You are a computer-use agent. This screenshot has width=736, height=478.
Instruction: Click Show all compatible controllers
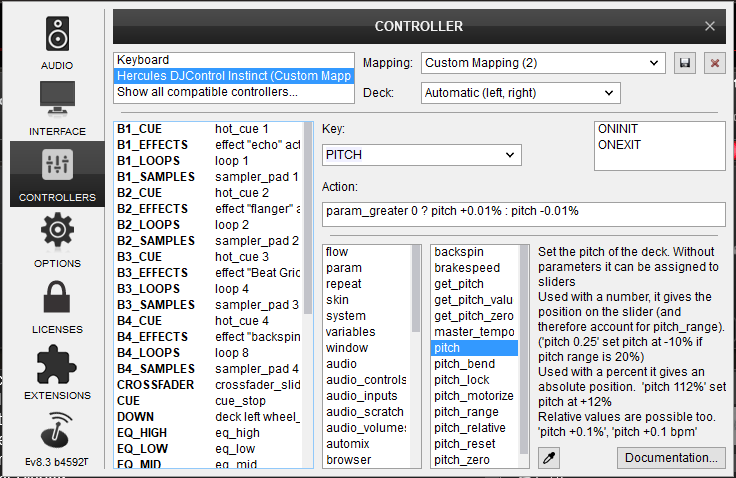coord(234,92)
